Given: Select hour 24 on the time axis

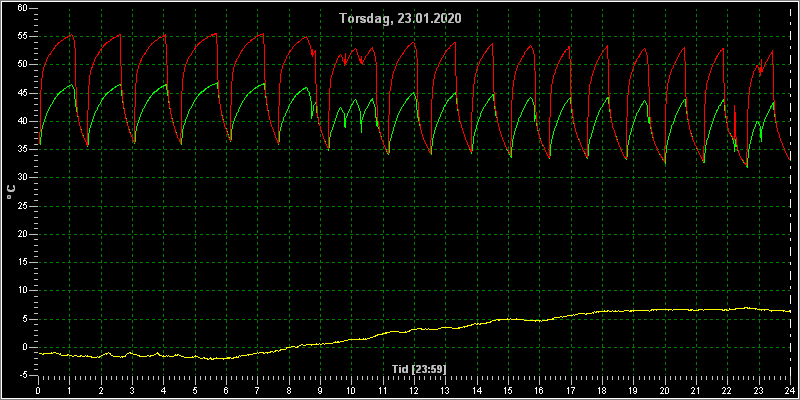Looking at the screenshot, I should [x=790, y=390].
